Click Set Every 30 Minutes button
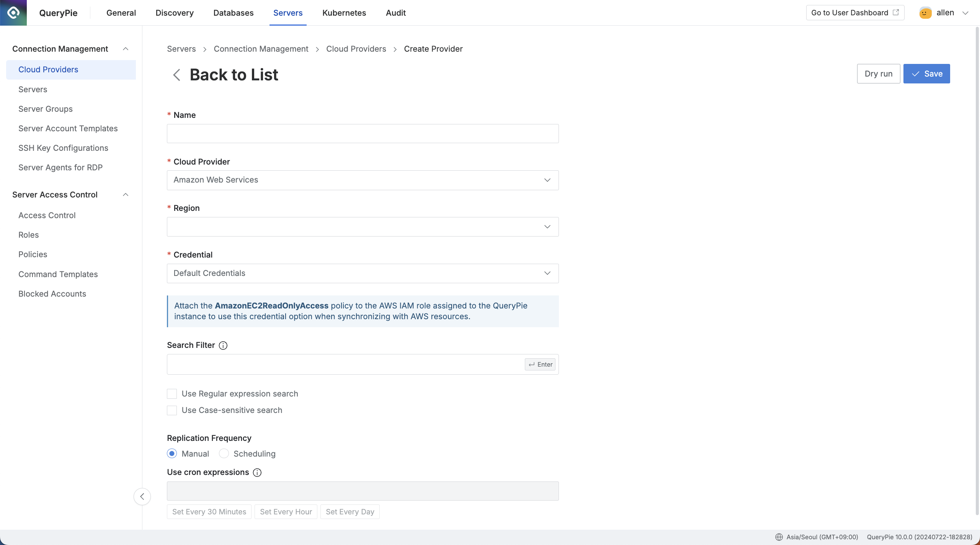 point(209,512)
